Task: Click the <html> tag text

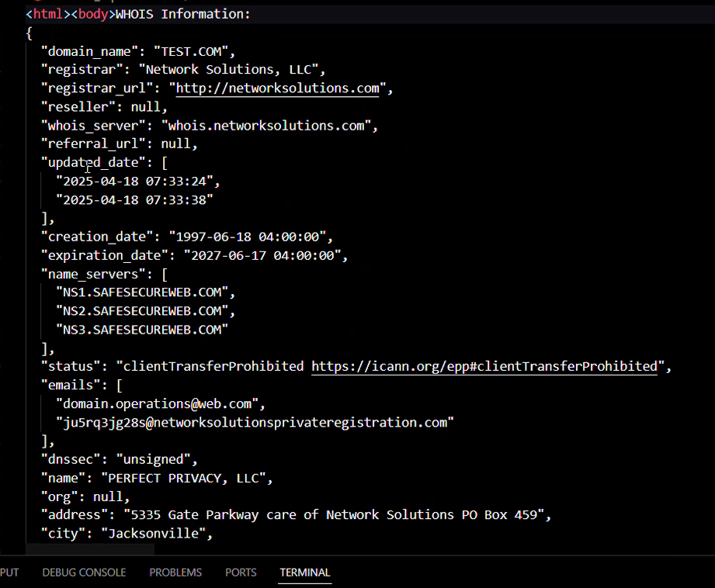Action: [x=48, y=14]
